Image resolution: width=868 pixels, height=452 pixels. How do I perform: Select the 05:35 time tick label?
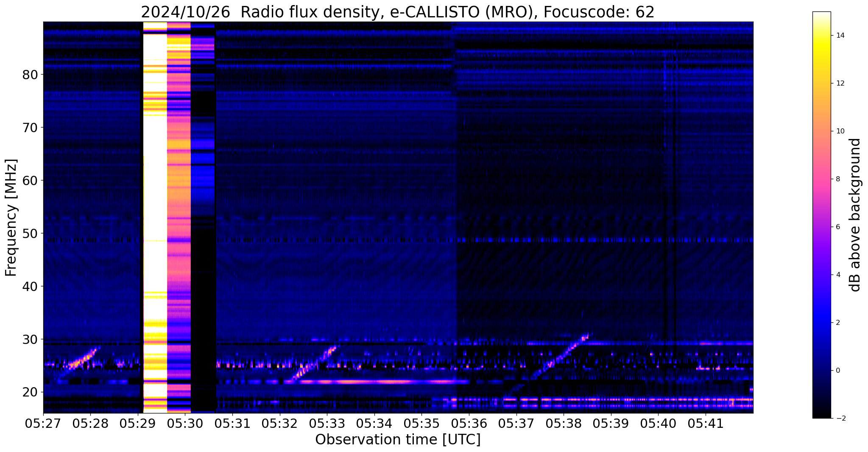click(422, 423)
